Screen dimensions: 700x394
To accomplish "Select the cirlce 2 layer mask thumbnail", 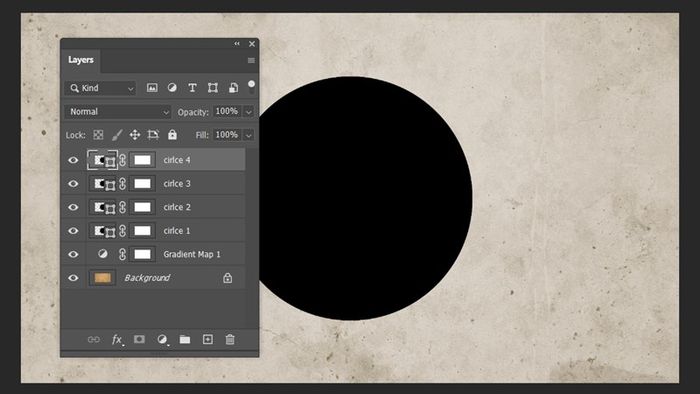I will coord(142,207).
